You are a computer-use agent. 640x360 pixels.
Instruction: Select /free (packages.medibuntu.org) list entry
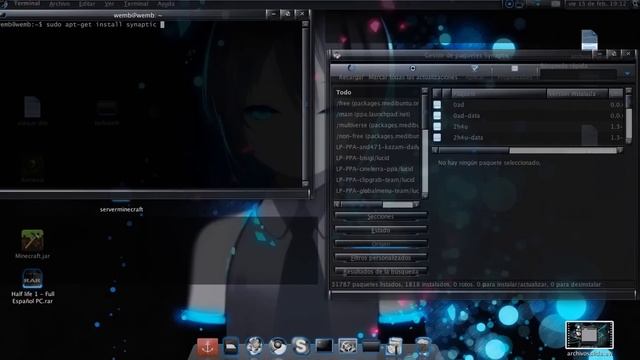coord(377,103)
